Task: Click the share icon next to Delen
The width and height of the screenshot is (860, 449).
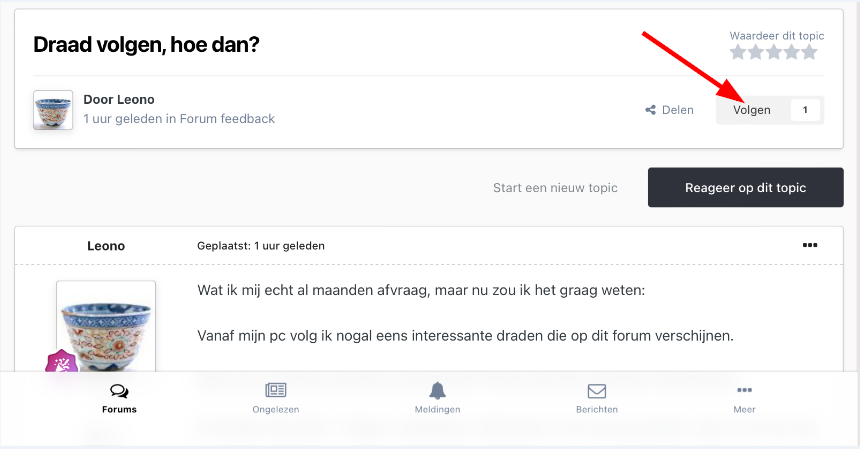Action: pyautogui.click(x=650, y=110)
